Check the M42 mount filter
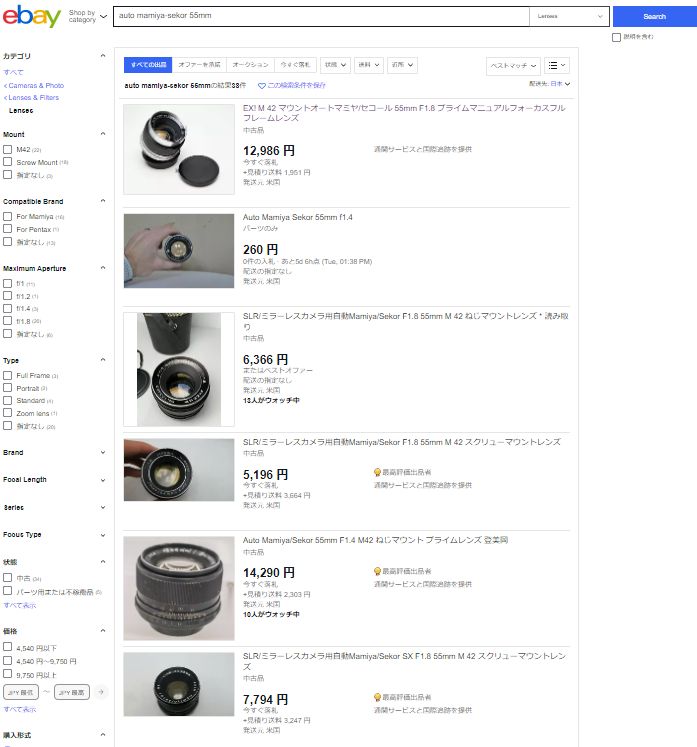Image resolution: width=697 pixels, height=747 pixels. (8, 149)
